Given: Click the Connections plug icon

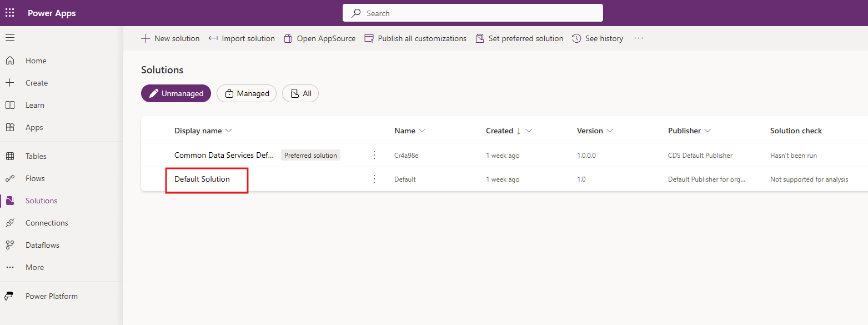Looking at the screenshot, I should (x=10, y=223).
